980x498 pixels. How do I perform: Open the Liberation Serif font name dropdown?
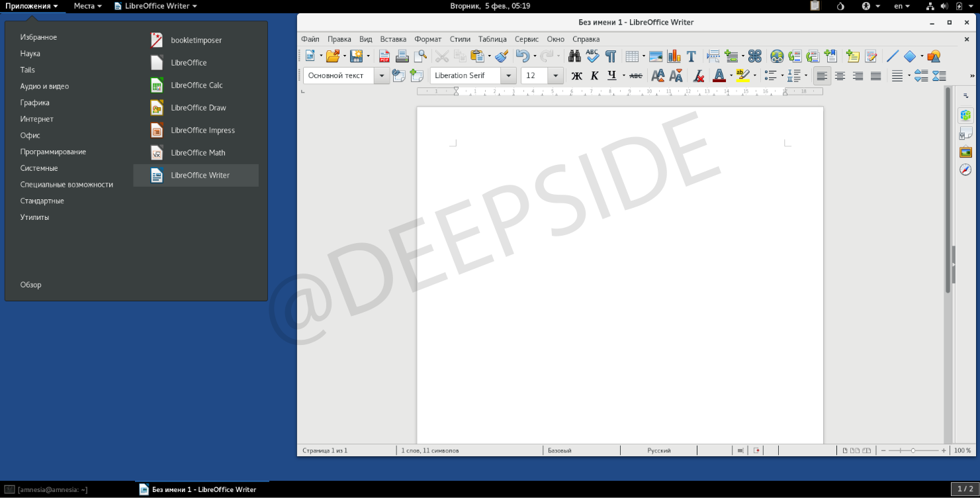pyautogui.click(x=509, y=75)
